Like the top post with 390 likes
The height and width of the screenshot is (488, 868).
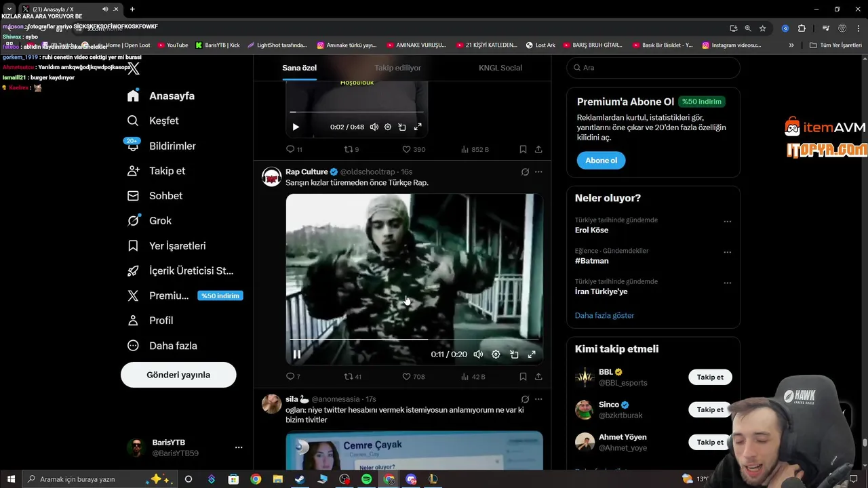pyautogui.click(x=413, y=149)
